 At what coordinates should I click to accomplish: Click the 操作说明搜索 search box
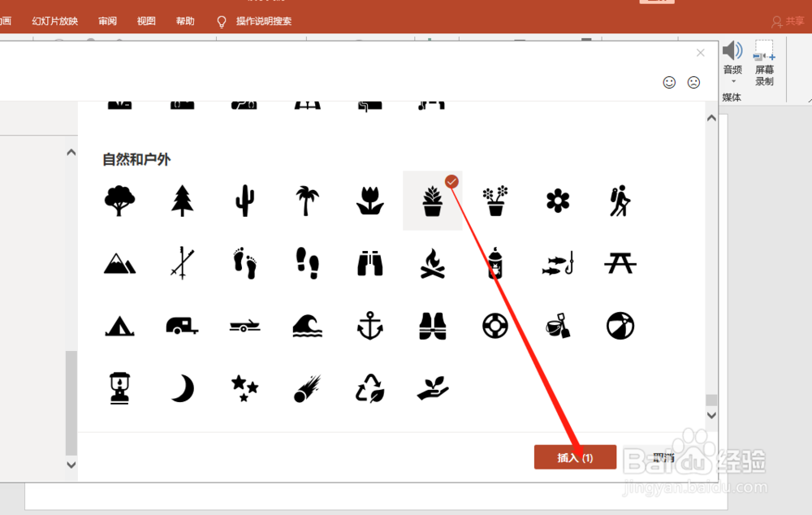click(264, 21)
